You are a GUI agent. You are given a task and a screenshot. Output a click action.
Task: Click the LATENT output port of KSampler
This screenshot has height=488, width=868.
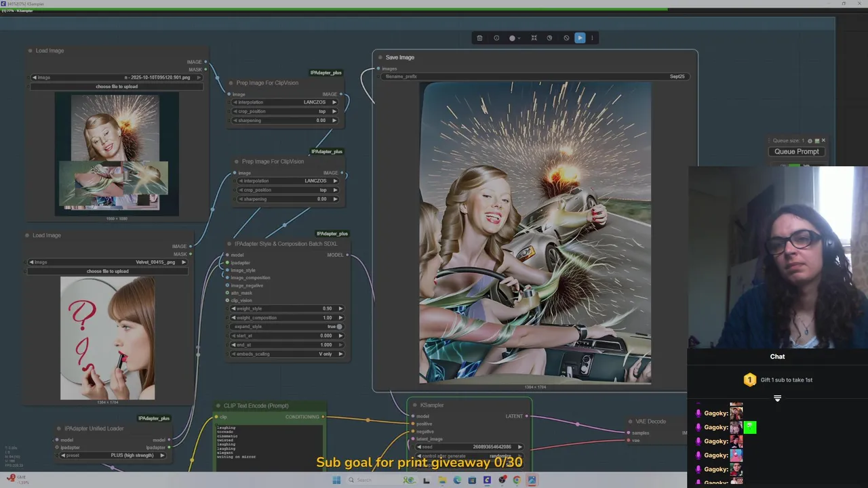pyautogui.click(x=527, y=416)
